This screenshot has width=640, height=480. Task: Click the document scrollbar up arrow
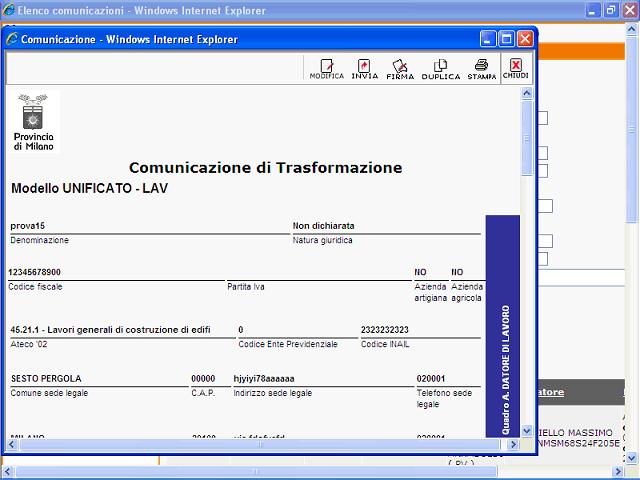point(527,93)
